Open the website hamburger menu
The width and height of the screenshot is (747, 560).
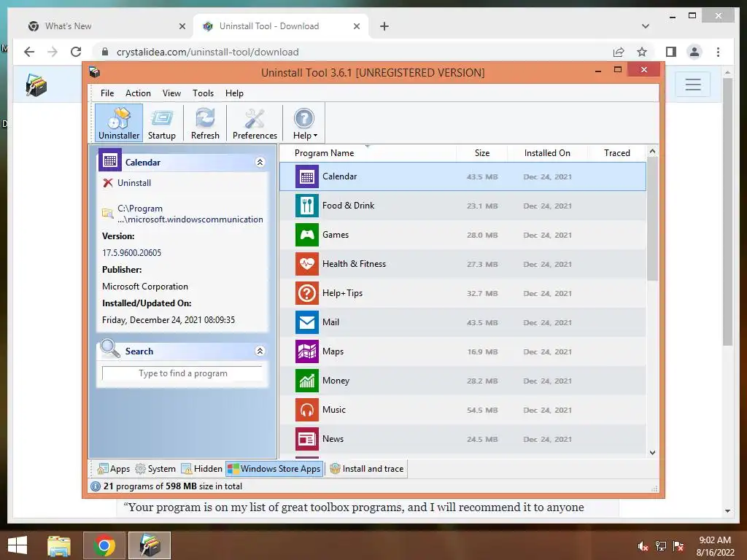693,85
